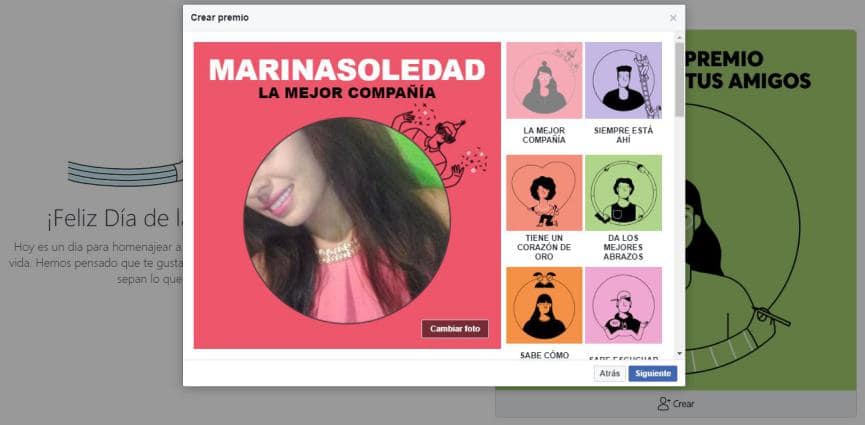
Task: Close the "Crear premio" dialog
Action: click(x=673, y=18)
